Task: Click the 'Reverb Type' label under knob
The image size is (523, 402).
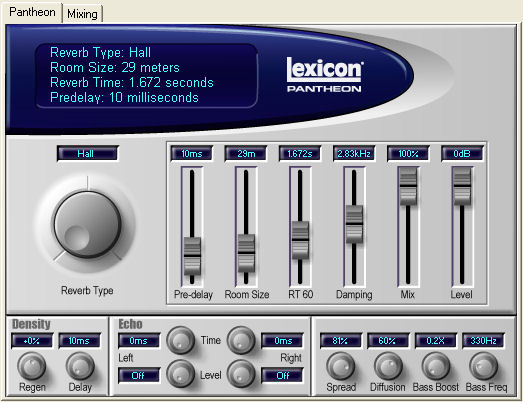Action: click(87, 291)
